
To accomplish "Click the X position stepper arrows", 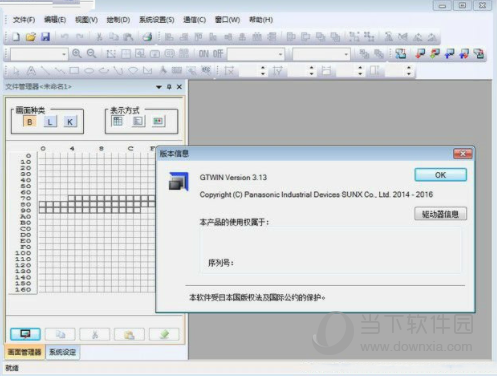I will (263, 70).
